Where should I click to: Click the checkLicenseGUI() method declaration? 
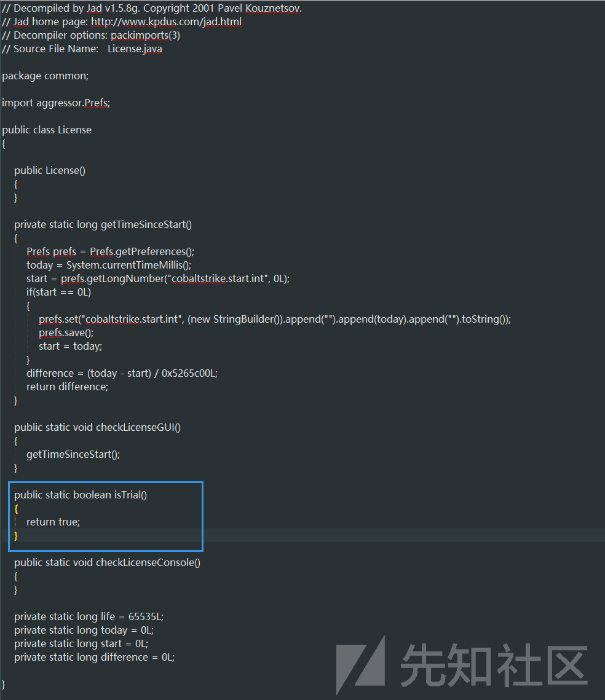click(97, 428)
